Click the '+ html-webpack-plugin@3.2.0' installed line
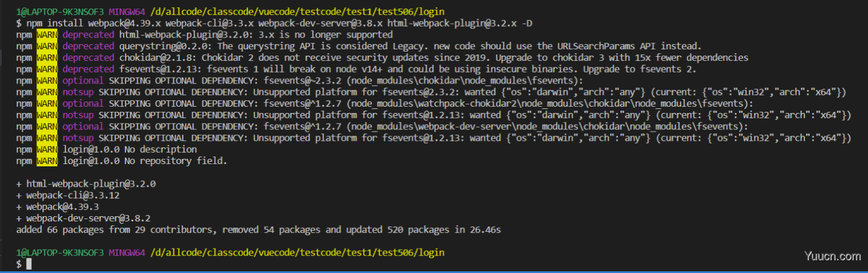Viewport: 868px width, 273px height. 86,184
